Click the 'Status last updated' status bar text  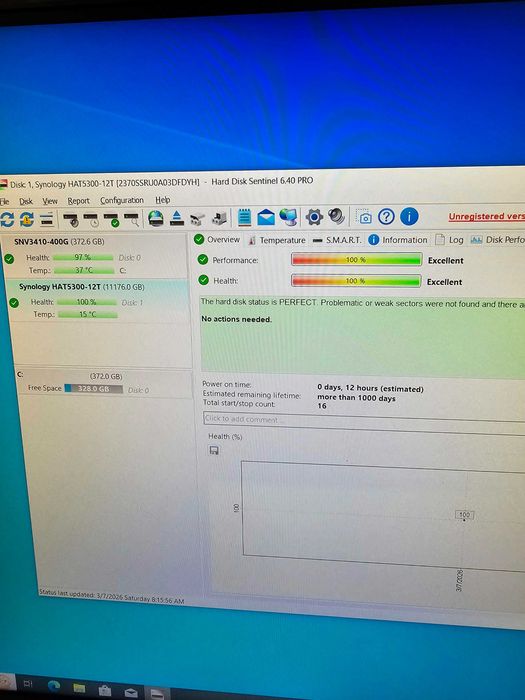pyautogui.click(x=112, y=597)
